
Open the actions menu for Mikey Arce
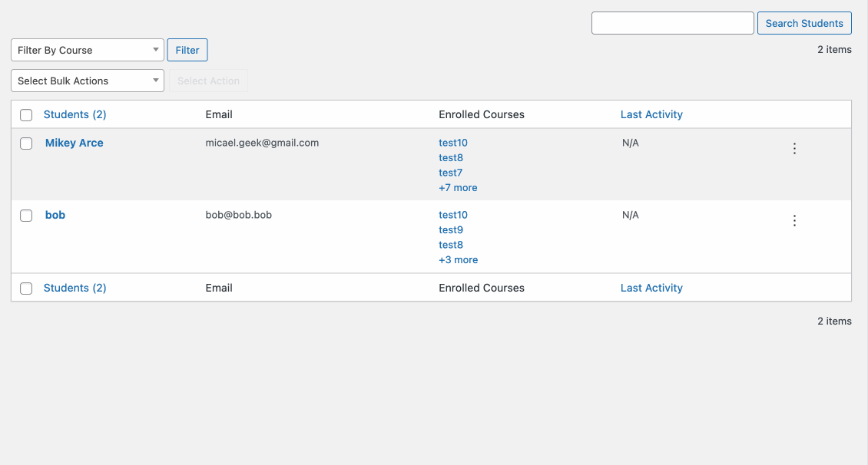tap(794, 148)
